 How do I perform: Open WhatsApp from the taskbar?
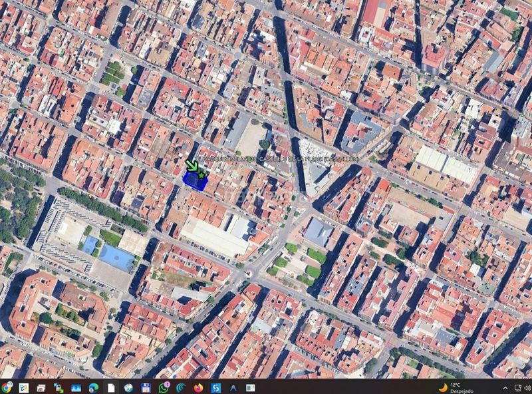pyautogui.click(x=164, y=387)
